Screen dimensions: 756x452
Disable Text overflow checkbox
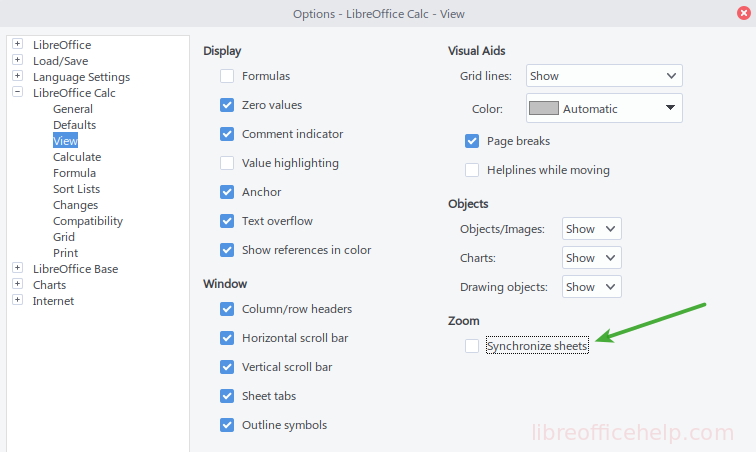pos(227,221)
